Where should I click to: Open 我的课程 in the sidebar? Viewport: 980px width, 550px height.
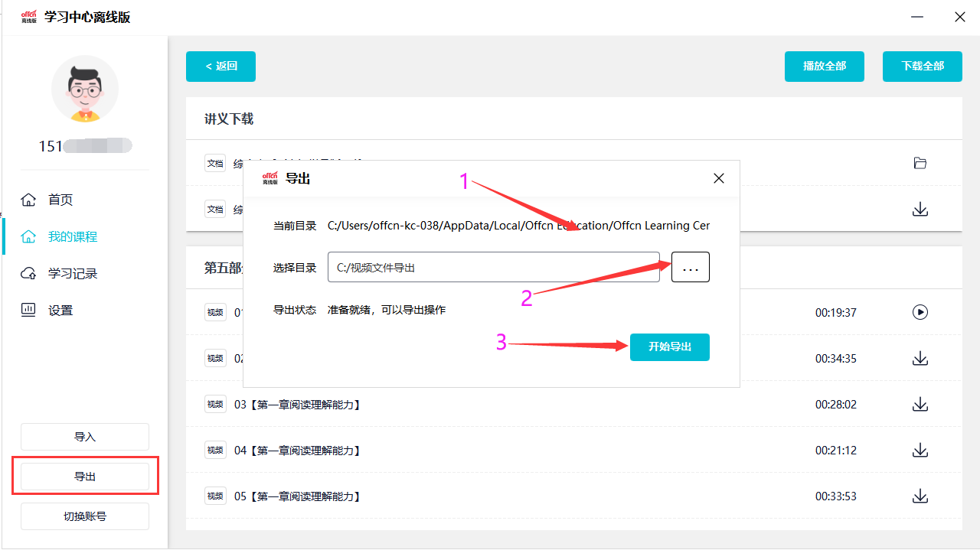(x=72, y=236)
